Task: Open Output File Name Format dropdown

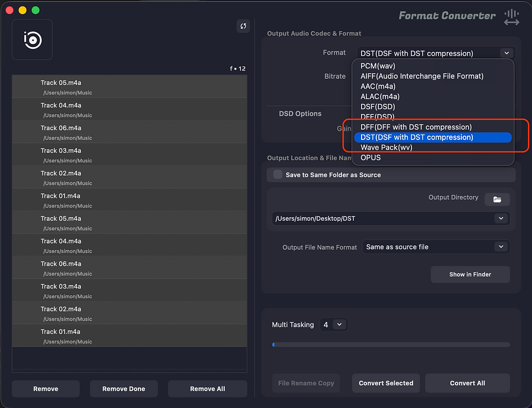Action: click(x=501, y=246)
